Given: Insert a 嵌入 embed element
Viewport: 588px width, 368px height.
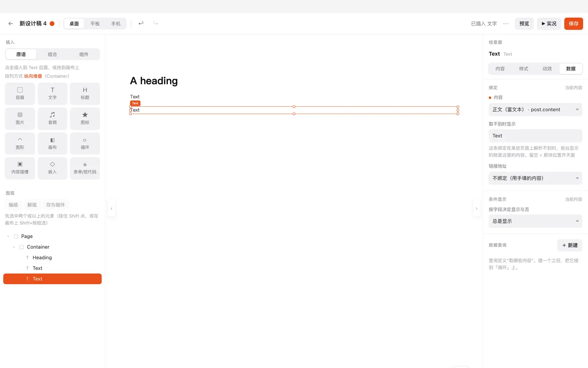Looking at the screenshot, I should (53, 168).
